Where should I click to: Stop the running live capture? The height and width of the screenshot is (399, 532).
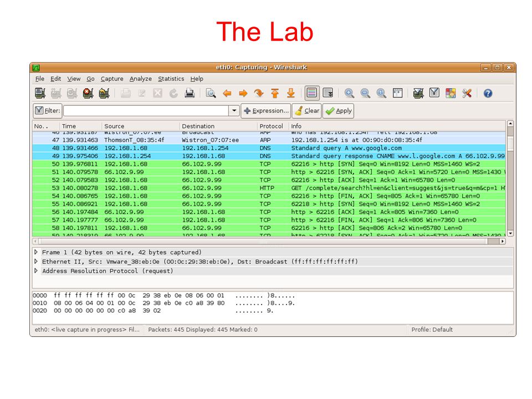click(x=88, y=93)
